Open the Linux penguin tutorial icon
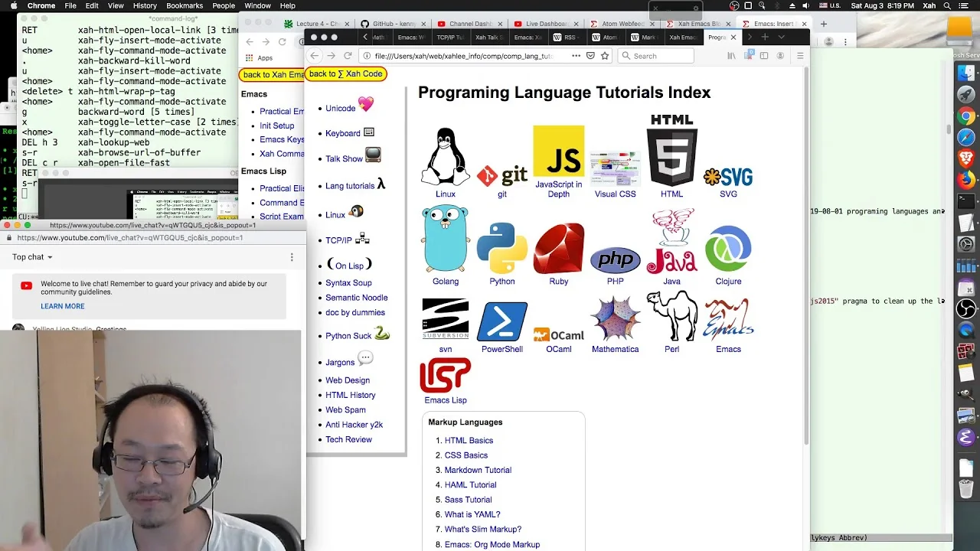The width and height of the screenshot is (980, 551). pos(445,157)
